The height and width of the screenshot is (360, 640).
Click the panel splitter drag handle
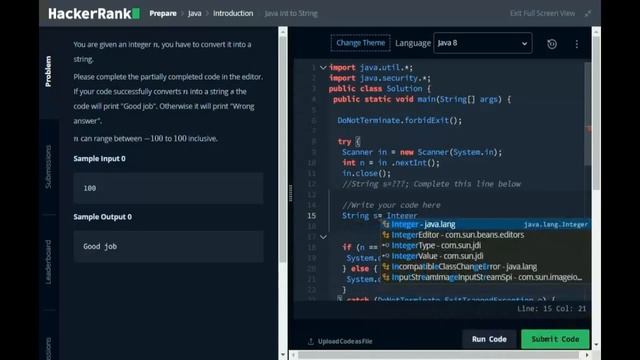[291, 193]
